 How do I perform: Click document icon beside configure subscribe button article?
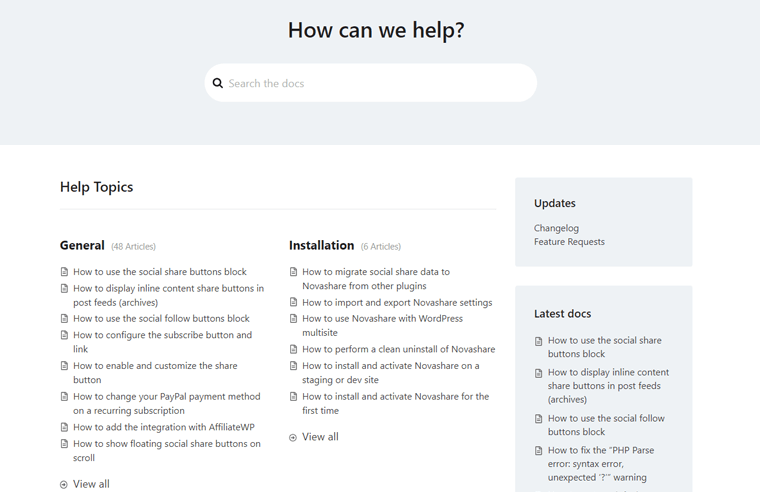click(x=64, y=335)
